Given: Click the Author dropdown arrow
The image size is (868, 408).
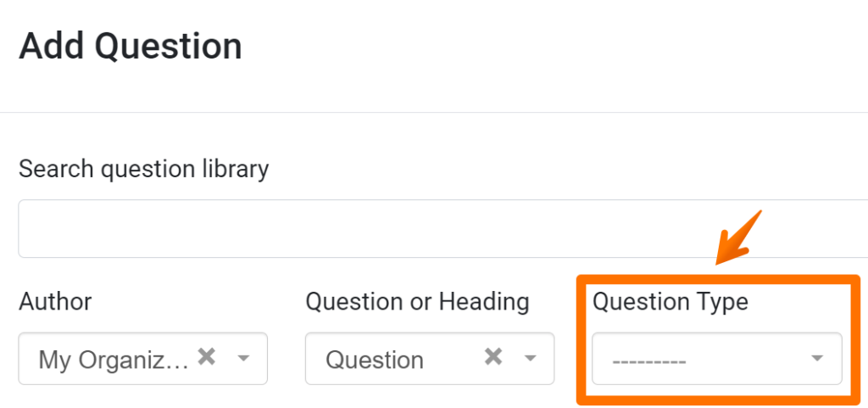Looking at the screenshot, I should click(x=244, y=359).
